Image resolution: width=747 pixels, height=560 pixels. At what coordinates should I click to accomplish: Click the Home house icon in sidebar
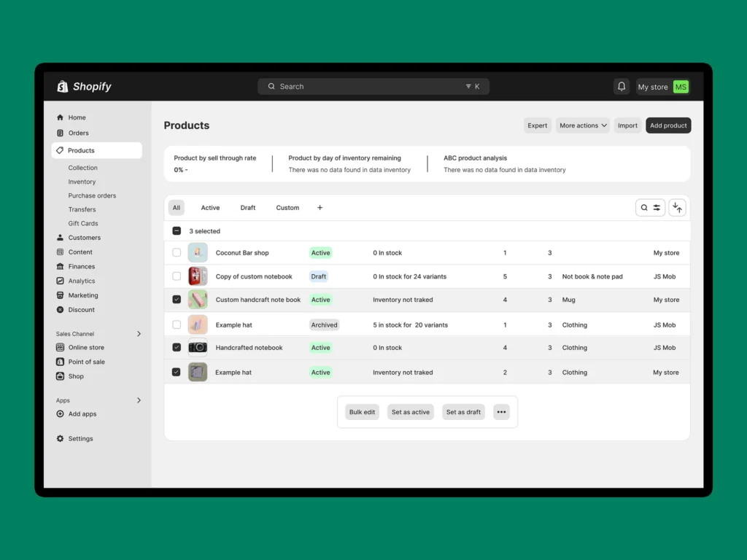[x=60, y=117]
